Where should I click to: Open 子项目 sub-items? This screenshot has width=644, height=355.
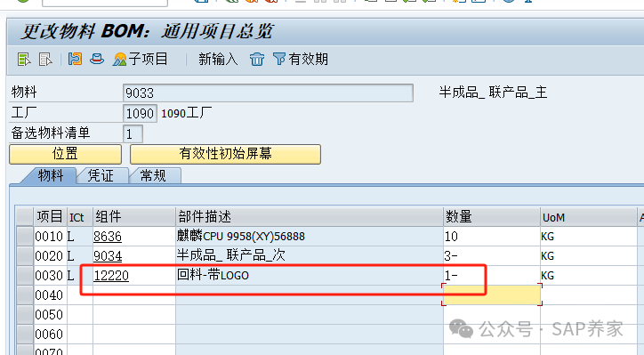click(x=141, y=59)
